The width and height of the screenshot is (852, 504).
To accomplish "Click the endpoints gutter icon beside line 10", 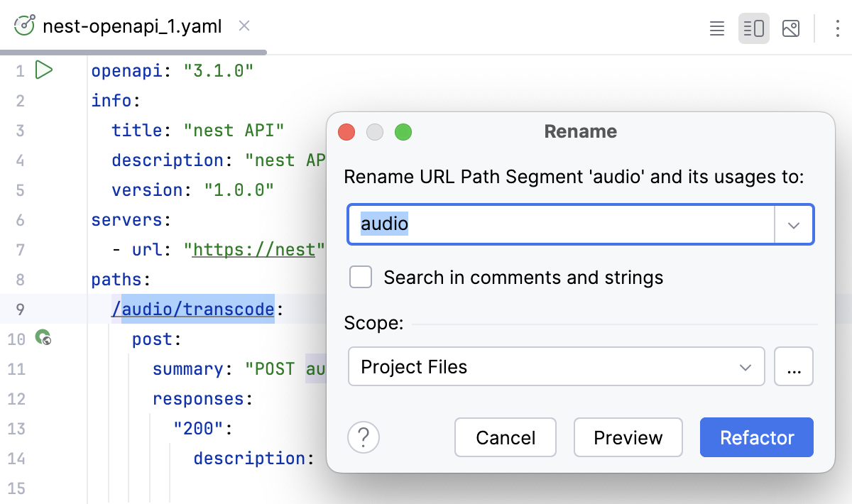I will pyautogui.click(x=44, y=339).
